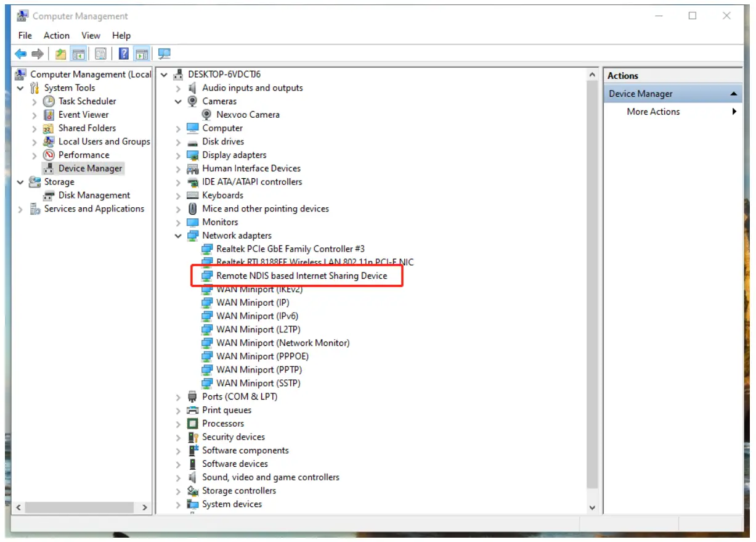The image size is (756, 542).
Task: Collapse the Network adapters category
Action: coord(178,236)
